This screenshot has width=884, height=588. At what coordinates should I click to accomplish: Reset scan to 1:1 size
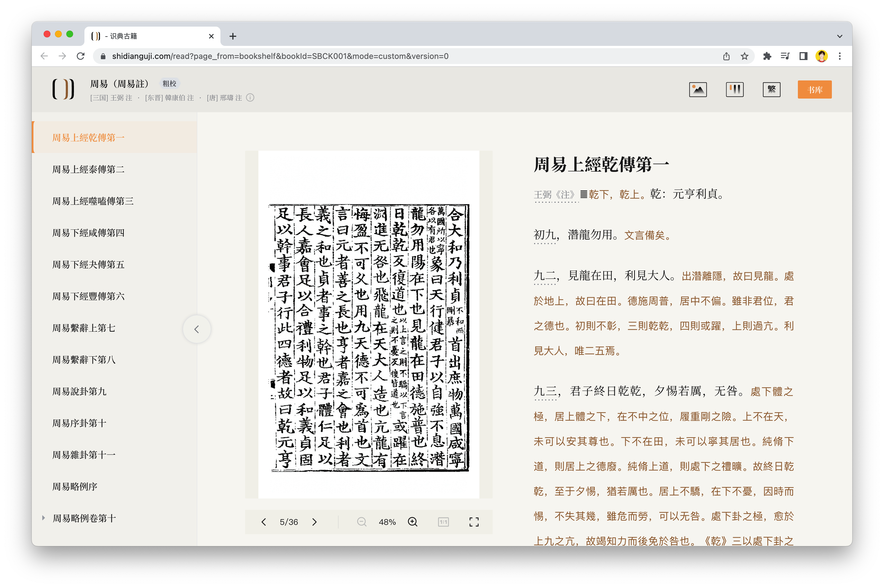click(443, 522)
